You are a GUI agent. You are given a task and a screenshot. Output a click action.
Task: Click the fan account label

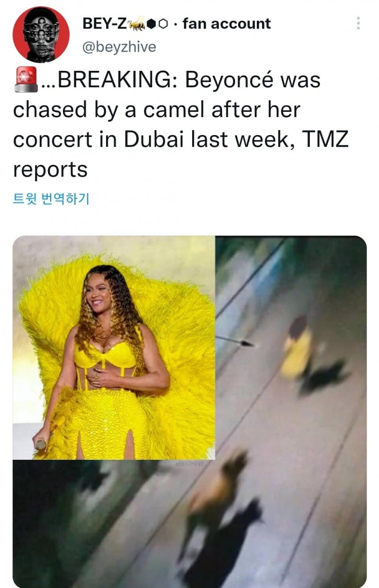point(227,24)
